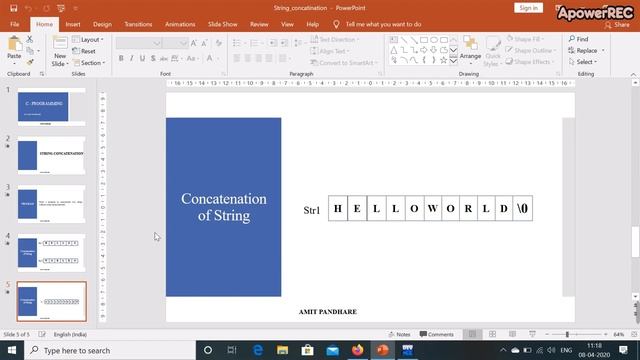The image size is (640, 360).
Task: Select the star shape in gallery
Action: tap(443, 60)
